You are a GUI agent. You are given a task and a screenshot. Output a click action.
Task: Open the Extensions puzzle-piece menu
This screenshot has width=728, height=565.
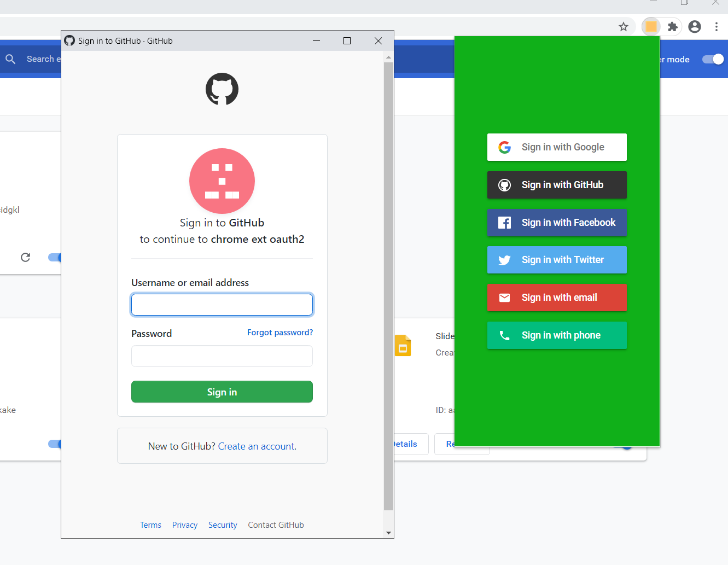tap(673, 27)
